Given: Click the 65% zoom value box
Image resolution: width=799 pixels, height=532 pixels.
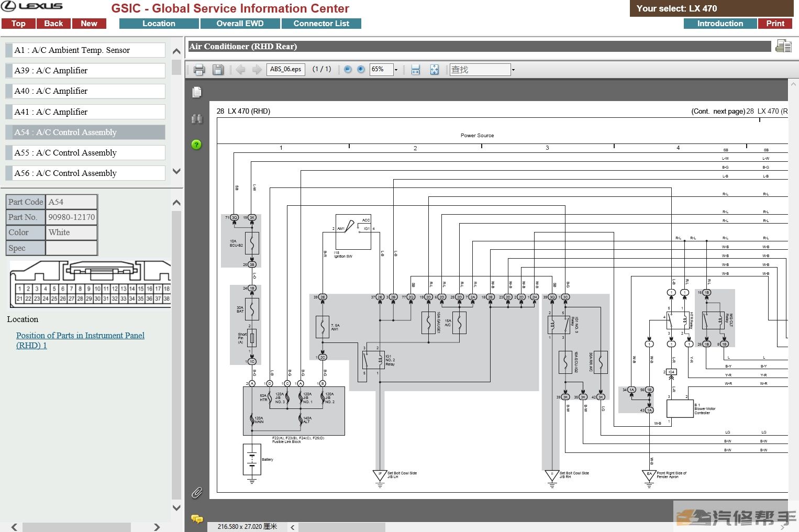Looking at the screenshot, I should [381, 69].
